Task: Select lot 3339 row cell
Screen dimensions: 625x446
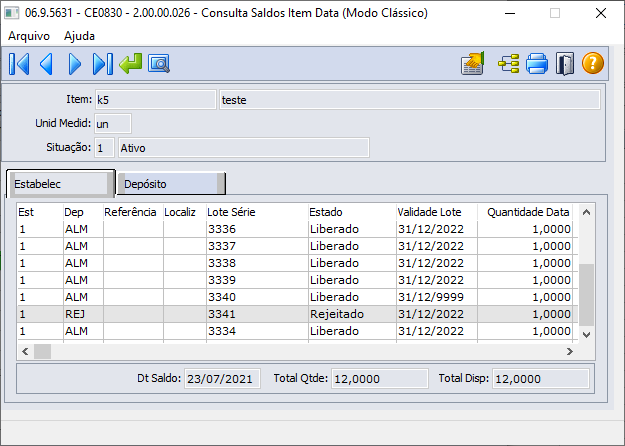Action: [257, 280]
